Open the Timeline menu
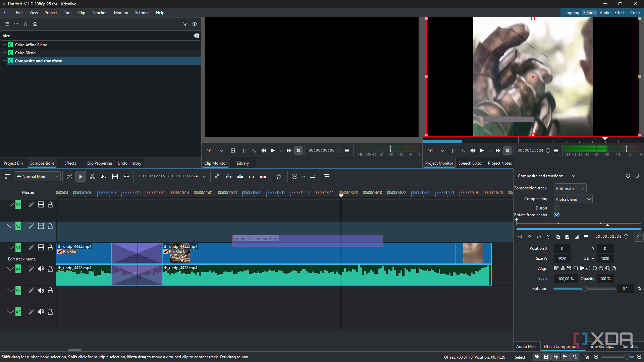Viewport: 644px width, 362px height. [x=99, y=12]
